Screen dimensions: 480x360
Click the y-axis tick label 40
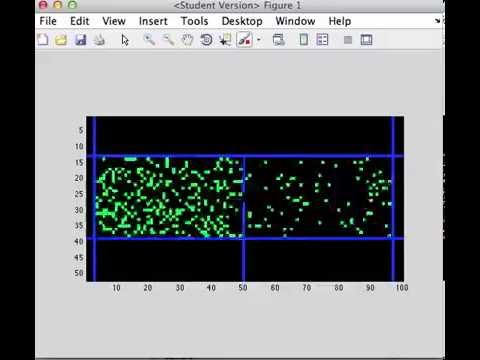pos(79,241)
